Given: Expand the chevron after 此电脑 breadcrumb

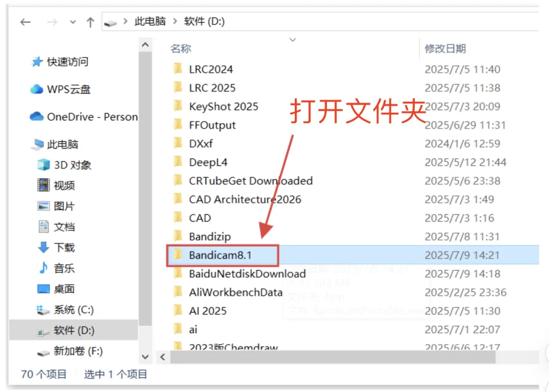Looking at the screenshot, I should 175,22.
